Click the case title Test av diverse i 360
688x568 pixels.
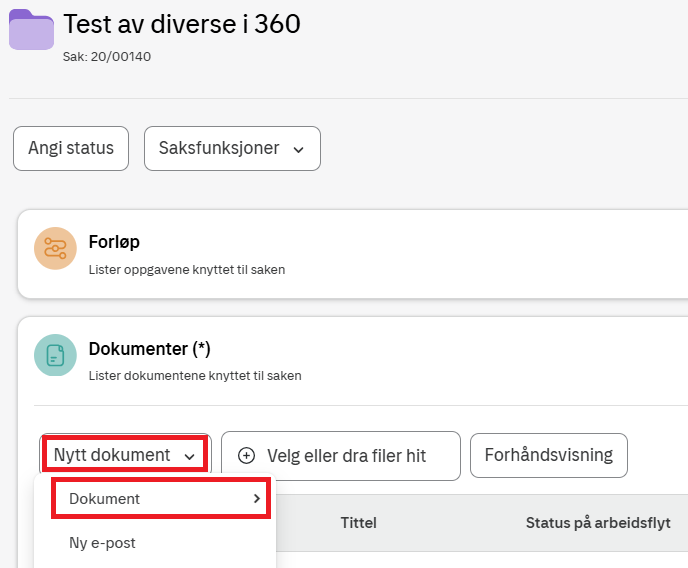click(x=181, y=24)
